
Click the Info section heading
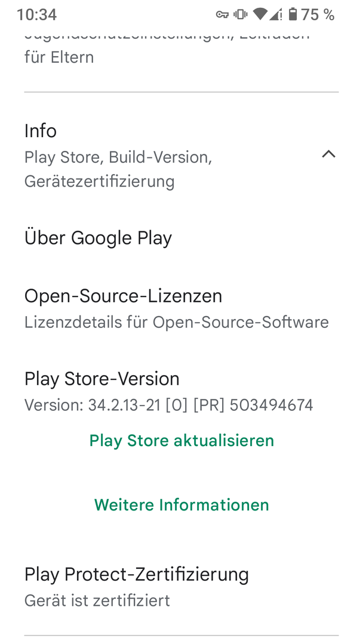coord(41,131)
